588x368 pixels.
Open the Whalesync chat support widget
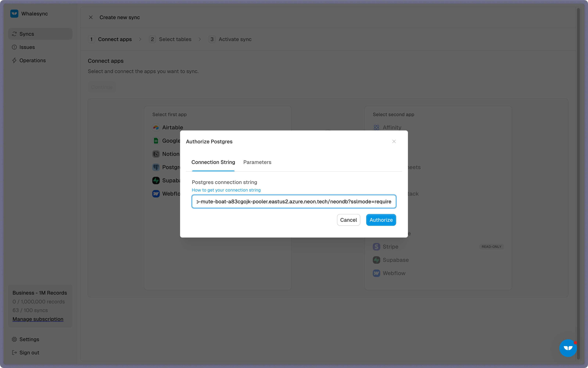pyautogui.click(x=568, y=348)
